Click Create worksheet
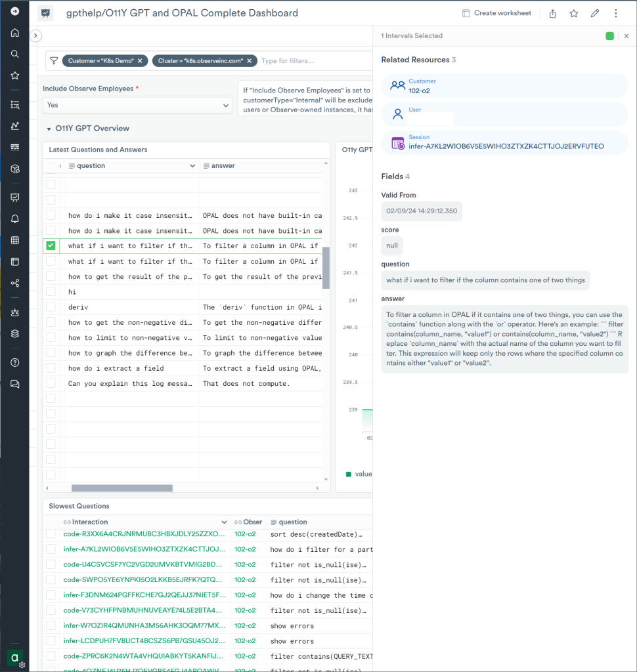This screenshot has width=637, height=672. 496,13
